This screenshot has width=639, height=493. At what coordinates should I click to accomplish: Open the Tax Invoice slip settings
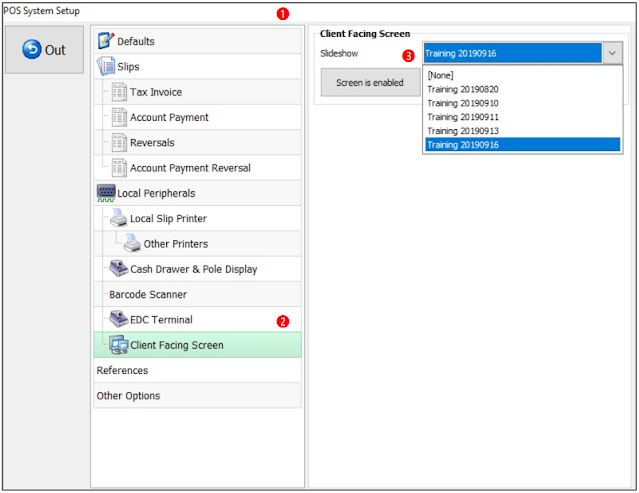point(198,92)
